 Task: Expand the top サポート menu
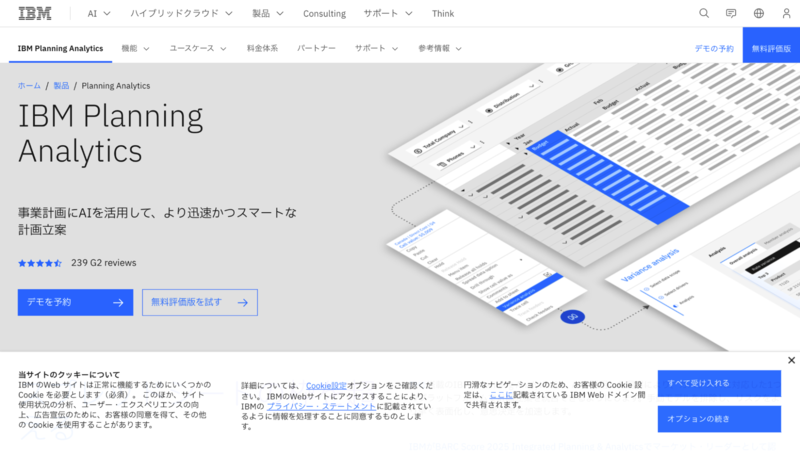tap(388, 14)
